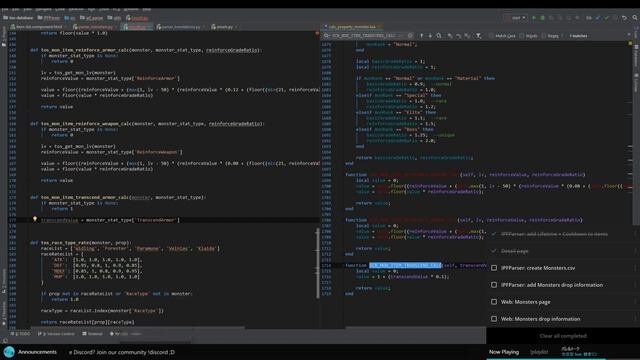This screenshot has width=640, height=360.
Task: Click 'def tos_race_type_rate' function definition line
Action: [80, 242]
